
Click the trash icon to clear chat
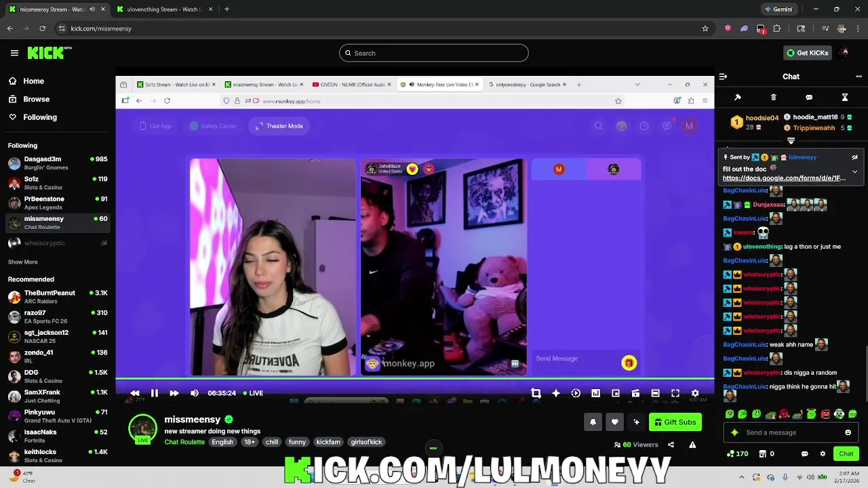(x=774, y=98)
